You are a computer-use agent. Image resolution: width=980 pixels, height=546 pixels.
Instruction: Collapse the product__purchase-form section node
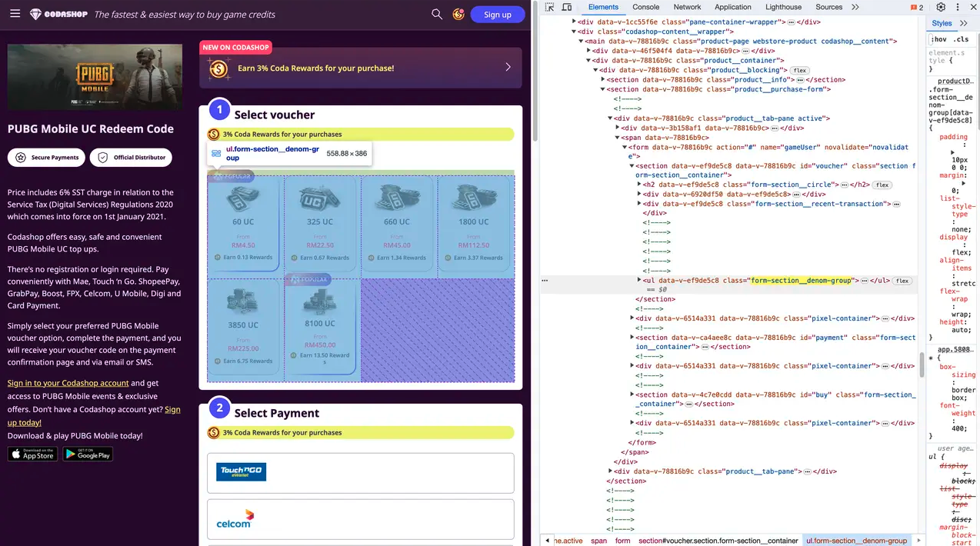point(603,89)
